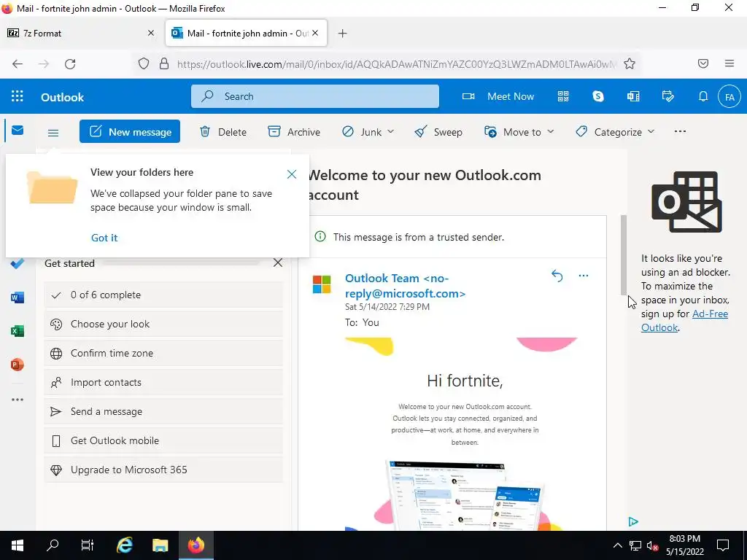Click the AdChoices icon at bottom right
Screen dimensions: 747x560
(633, 522)
